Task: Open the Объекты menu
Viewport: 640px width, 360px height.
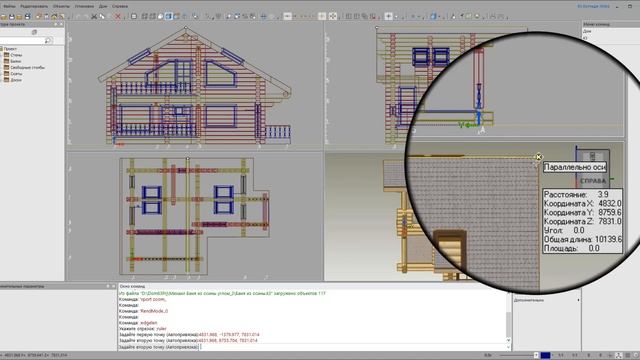Action: pyautogui.click(x=61, y=6)
